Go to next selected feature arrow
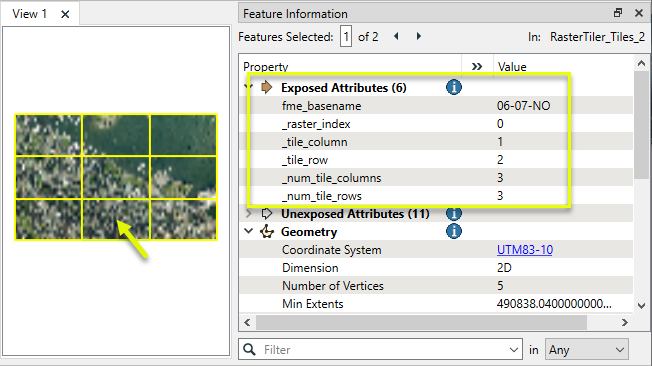 [419, 37]
